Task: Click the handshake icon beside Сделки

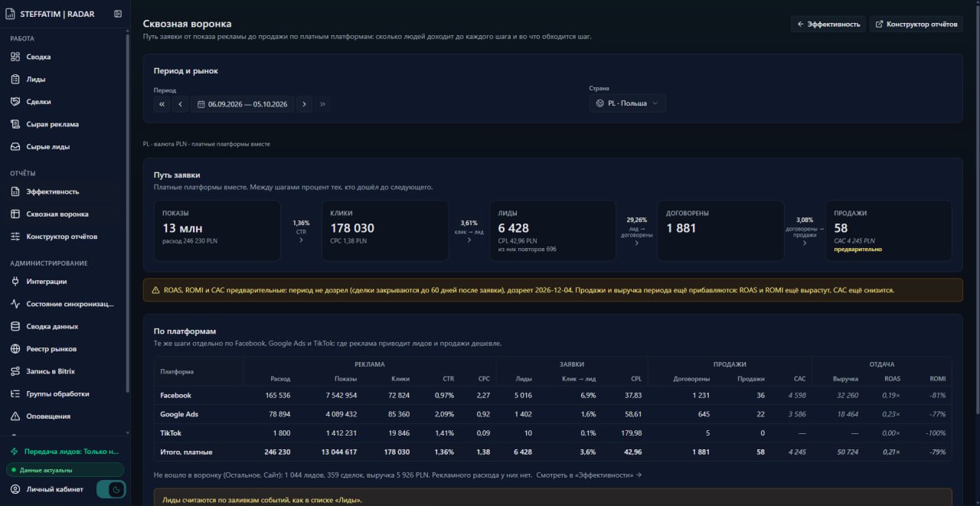Action: click(x=15, y=102)
